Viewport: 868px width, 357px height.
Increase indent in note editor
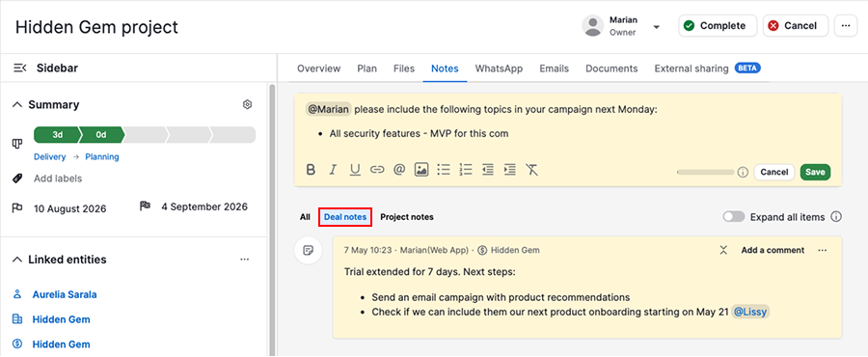coord(510,170)
